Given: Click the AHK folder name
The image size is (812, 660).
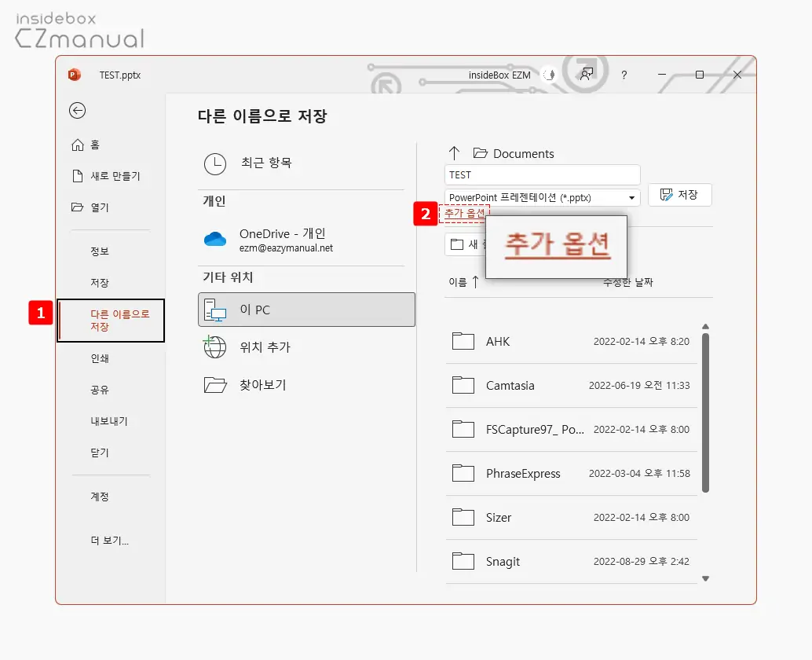Looking at the screenshot, I should coord(498,342).
